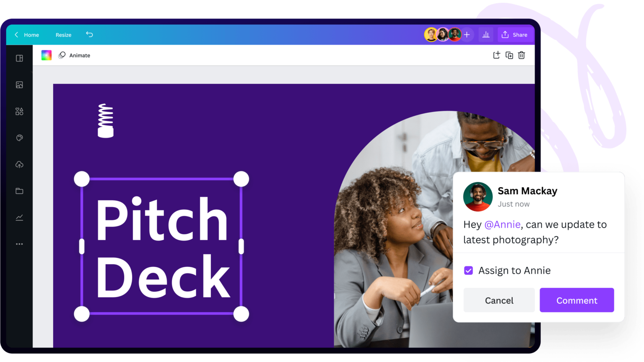Open the folders panel icon
The image size is (644, 362).
click(x=19, y=191)
